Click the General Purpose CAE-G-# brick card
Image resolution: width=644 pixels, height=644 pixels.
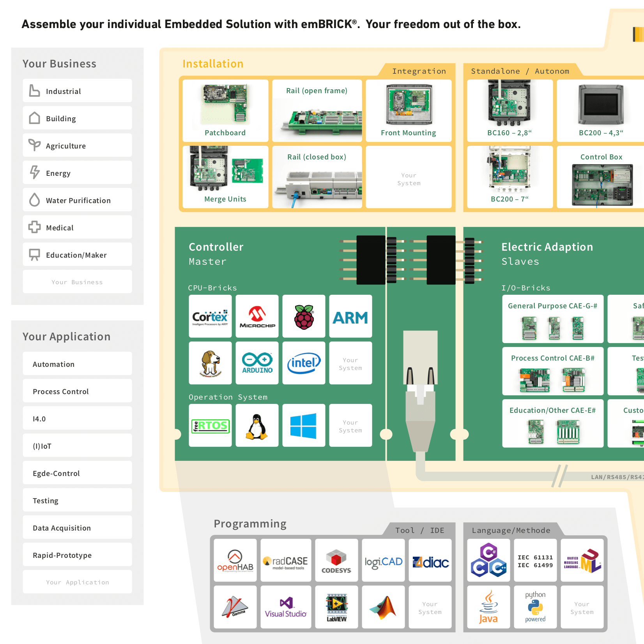point(552,319)
